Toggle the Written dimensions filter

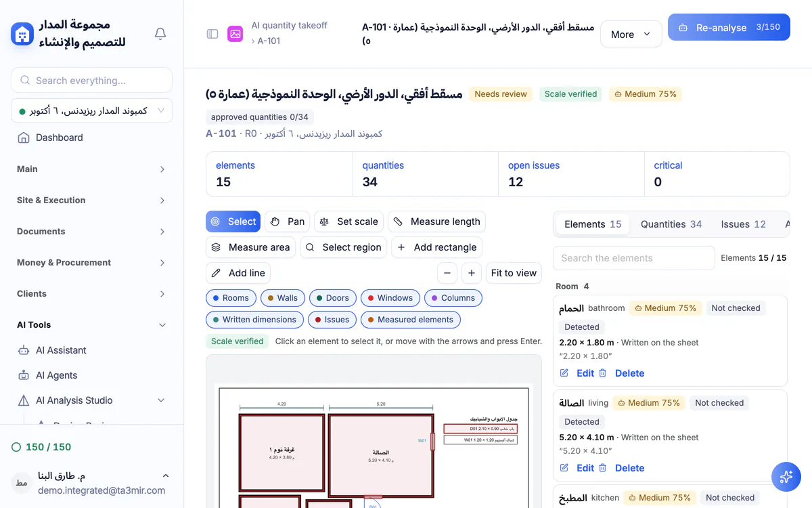click(x=254, y=320)
